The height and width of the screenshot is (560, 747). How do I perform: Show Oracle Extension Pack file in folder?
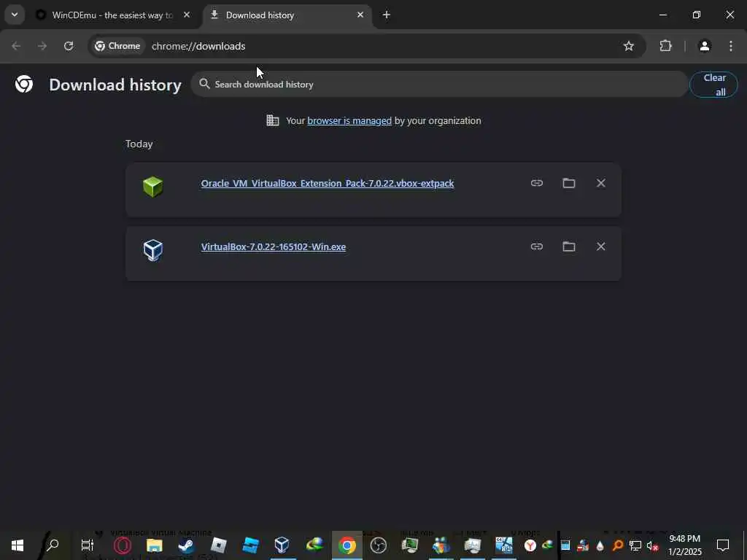pos(569,183)
